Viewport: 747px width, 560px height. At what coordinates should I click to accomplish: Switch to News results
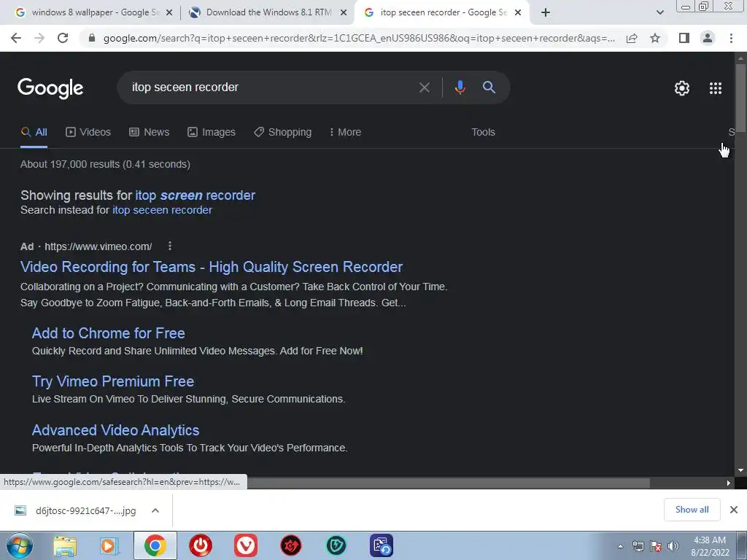point(149,133)
